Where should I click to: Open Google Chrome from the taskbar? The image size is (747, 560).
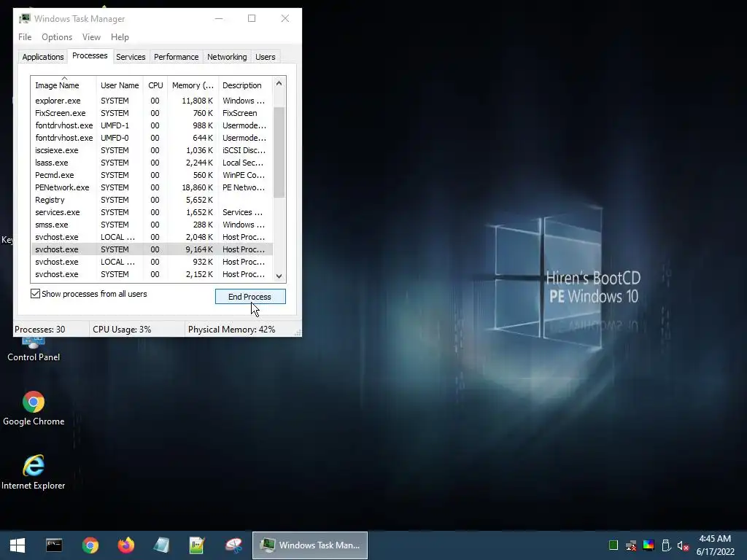(x=90, y=545)
